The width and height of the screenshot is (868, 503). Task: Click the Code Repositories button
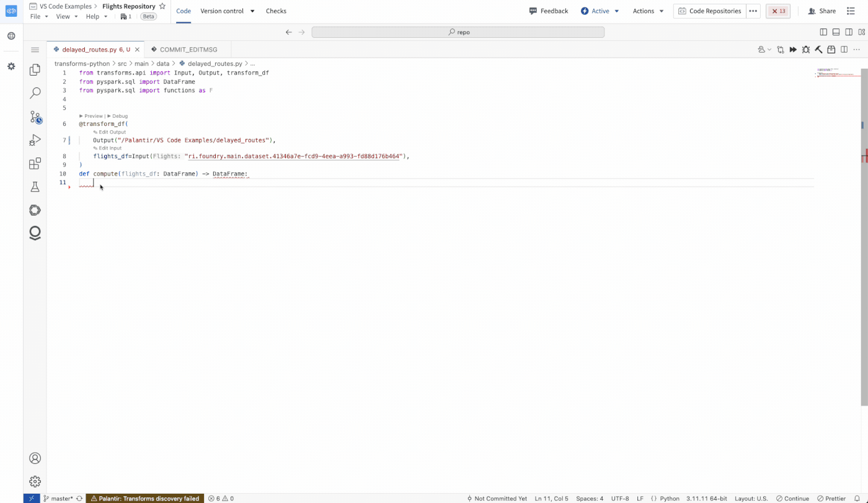[709, 11]
